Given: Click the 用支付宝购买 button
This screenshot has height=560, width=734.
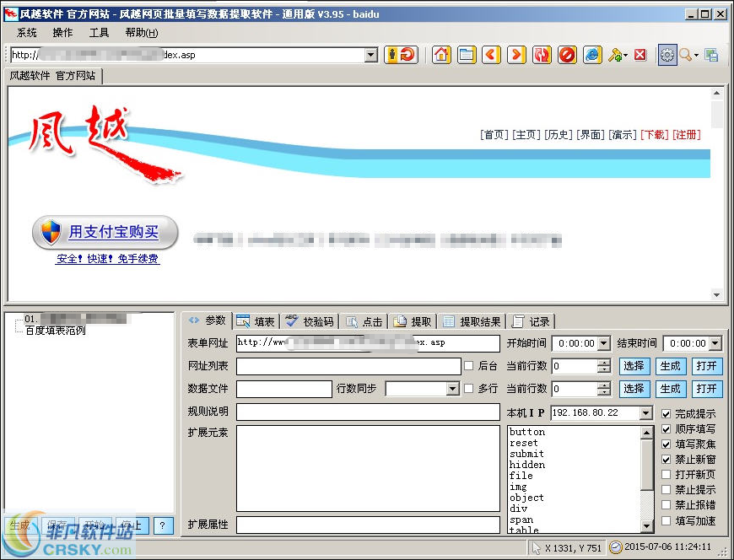Looking at the screenshot, I should click(105, 232).
